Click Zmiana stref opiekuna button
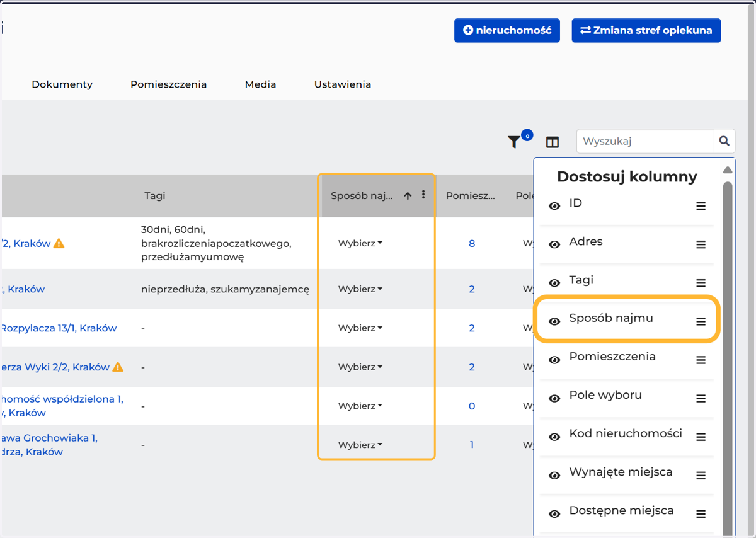756x538 pixels. click(x=646, y=30)
